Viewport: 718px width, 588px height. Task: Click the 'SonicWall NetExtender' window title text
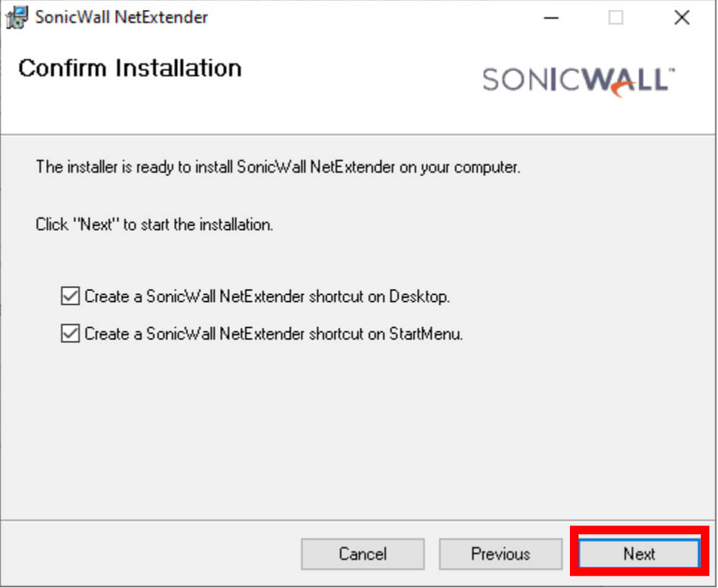click(x=121, y=17)
